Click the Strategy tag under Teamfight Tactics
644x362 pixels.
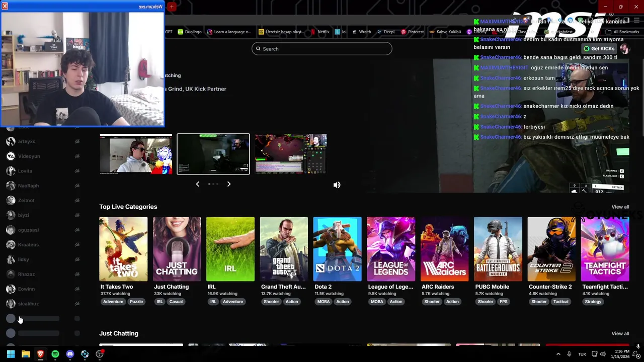593,302
